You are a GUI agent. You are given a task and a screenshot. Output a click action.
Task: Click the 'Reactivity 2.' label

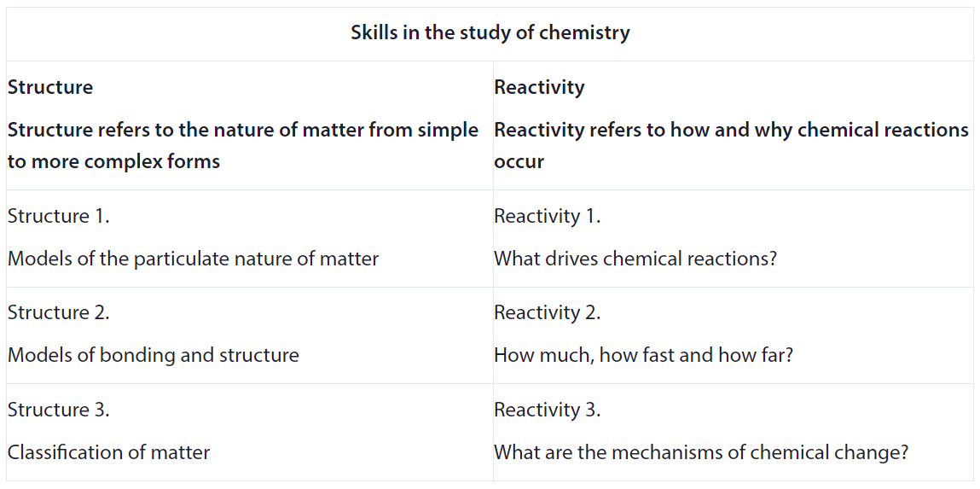(x=548, y=313)
